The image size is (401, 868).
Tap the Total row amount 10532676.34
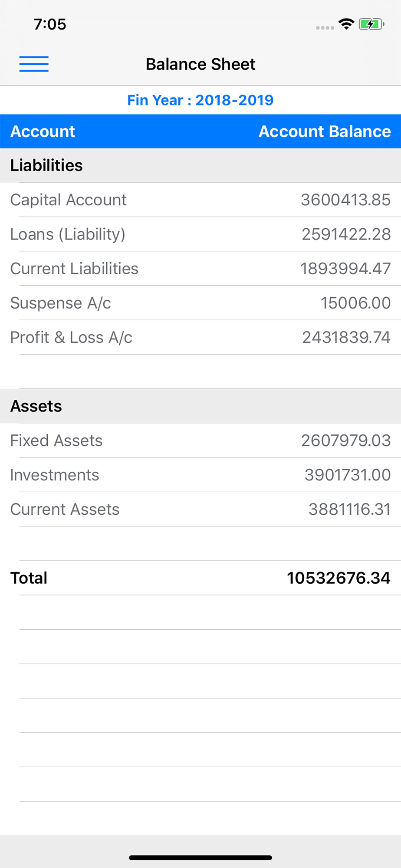click(x=339, y=578)
